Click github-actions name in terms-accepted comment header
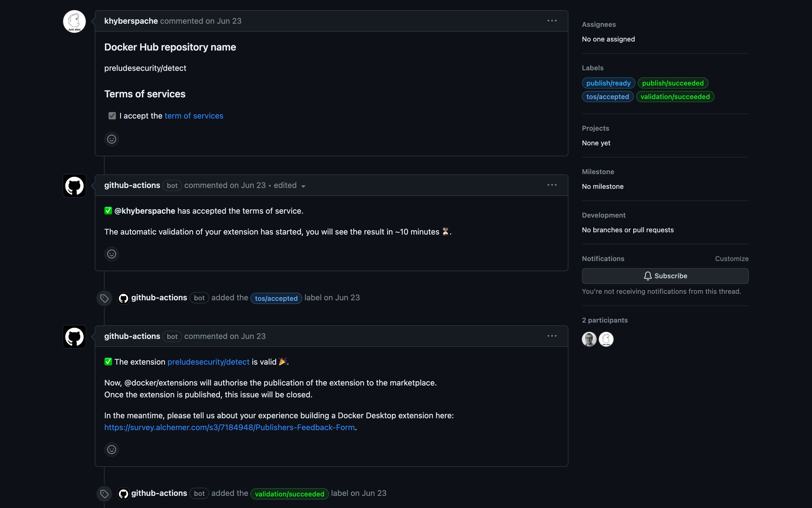 (x=132, y=185)
